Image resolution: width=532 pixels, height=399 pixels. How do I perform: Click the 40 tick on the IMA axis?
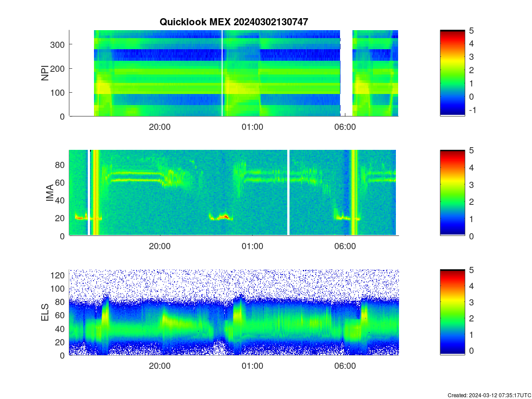coord(61,200)
